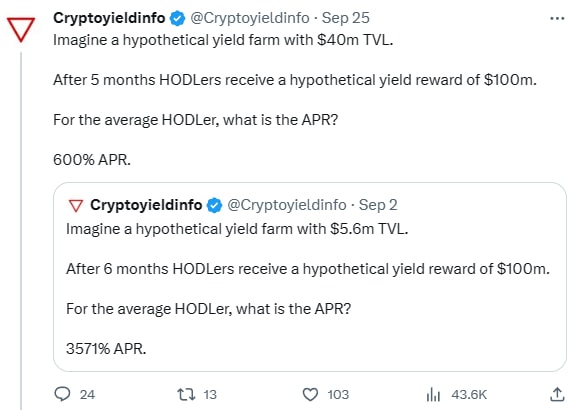The height and width of the screenshot is (410, 576).
Task: Click the blue verified badge beside the top Cryptoyieldinfo name
Action: tap(177, 18)
